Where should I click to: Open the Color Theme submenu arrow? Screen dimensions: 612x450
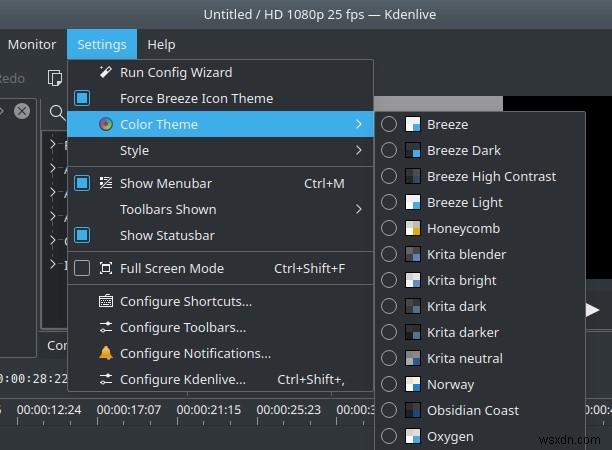(359, 124)
